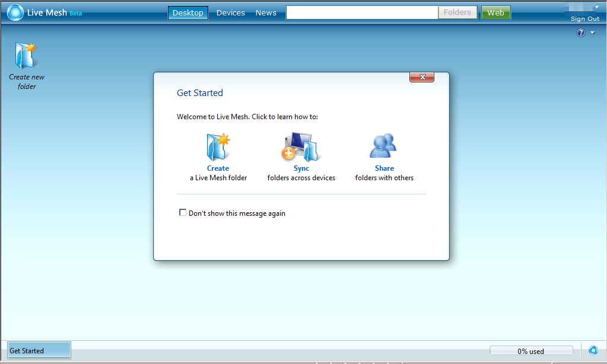The image size is (607, 364).
Task: Click the Live Mesh logo orb
Action: 15,12
